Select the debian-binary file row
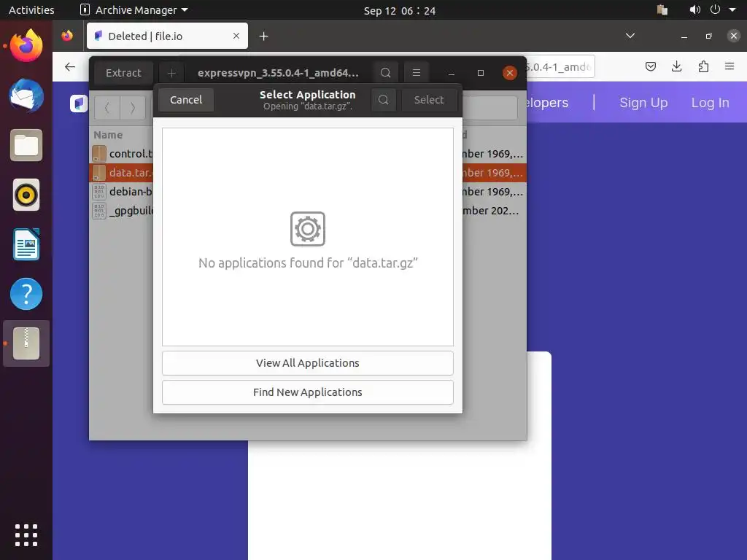 coord(308,192)
